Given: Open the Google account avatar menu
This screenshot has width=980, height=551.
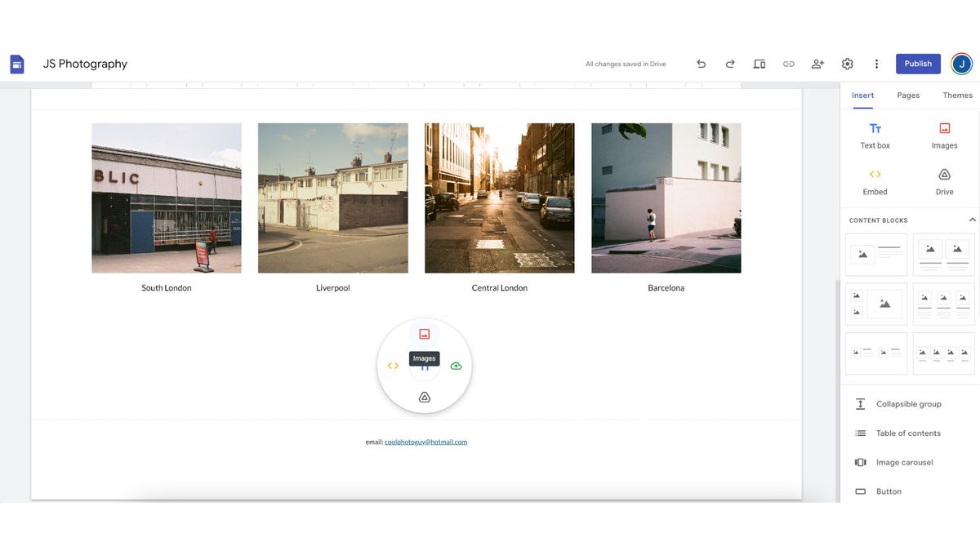Looking at the screenshot, I should [x=960, y=63].
